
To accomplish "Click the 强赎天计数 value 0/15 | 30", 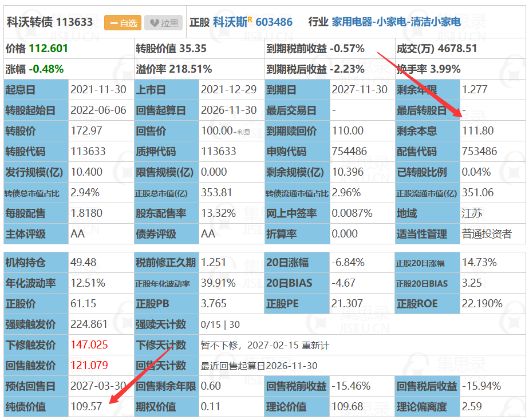I will (x=220, y=324).
